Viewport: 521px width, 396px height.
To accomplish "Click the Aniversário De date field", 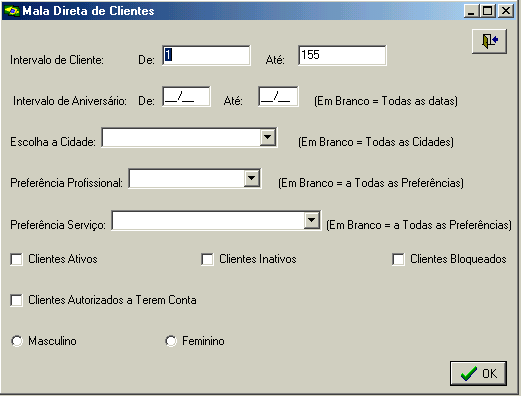I will coord(186,96).
